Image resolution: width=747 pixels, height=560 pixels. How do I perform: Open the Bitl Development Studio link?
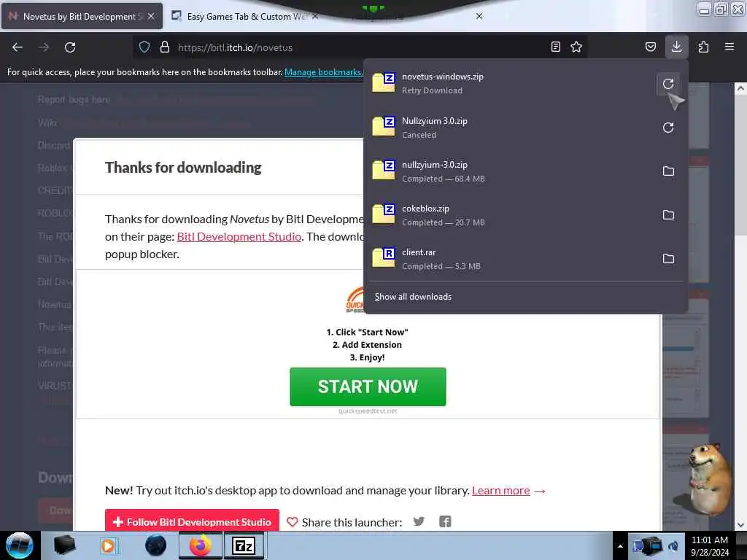coord(239,237)
